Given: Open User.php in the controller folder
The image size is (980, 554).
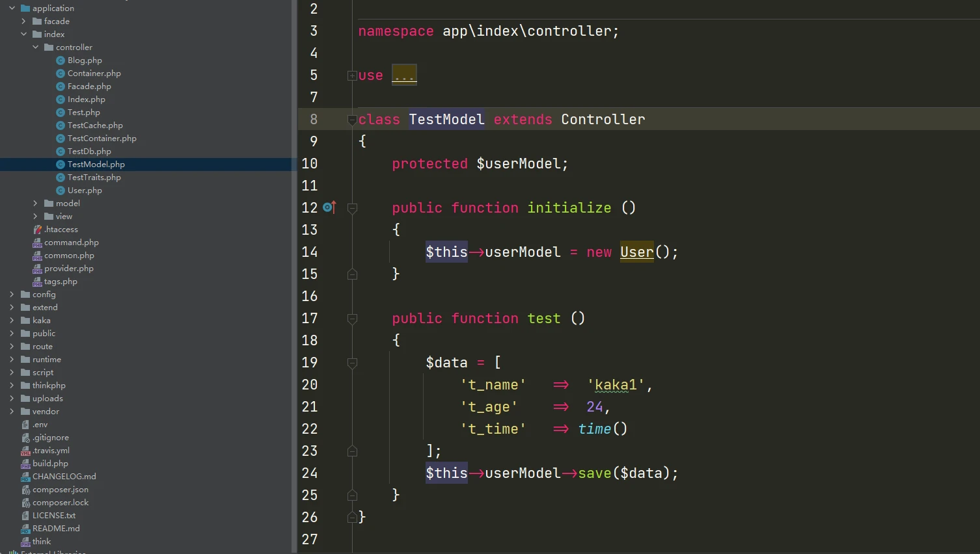Looking at the screenshot, I should point(85,191).
